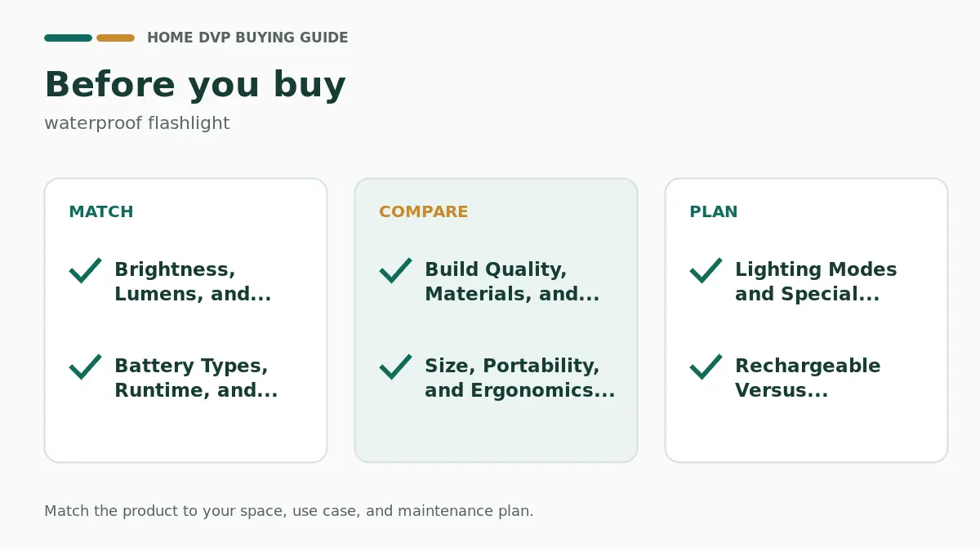Select Size, Portability, and Ergonomics text
Viewport: 980px width, 551px height.
pos(519,378)
